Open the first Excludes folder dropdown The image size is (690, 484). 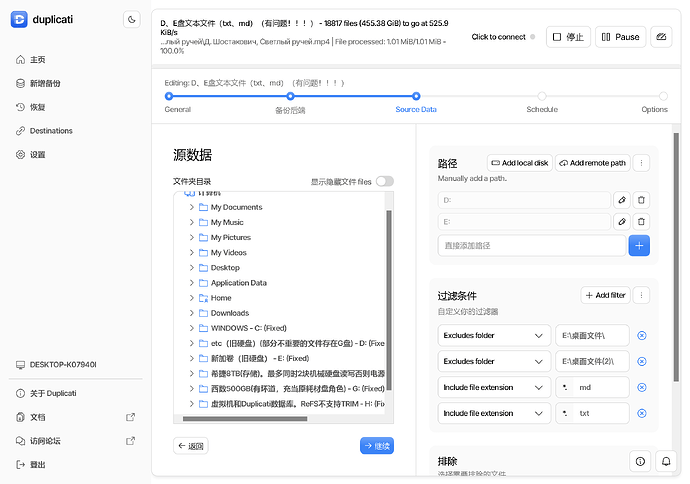(x=494, y=336)
